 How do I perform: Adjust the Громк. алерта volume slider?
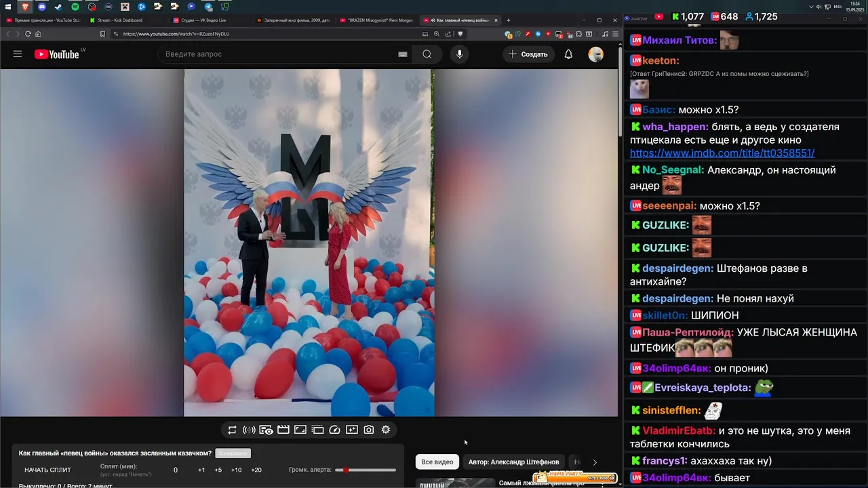point(367,470)
